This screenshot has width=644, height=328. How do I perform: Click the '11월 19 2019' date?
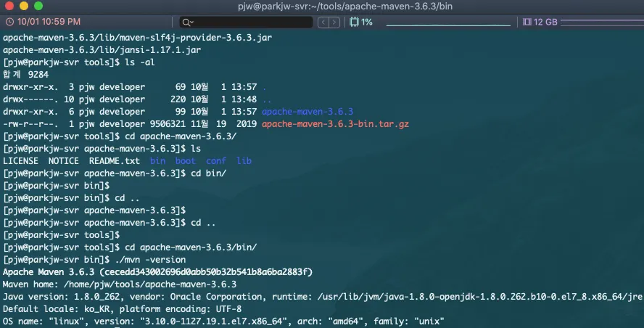tap(224, 123)
